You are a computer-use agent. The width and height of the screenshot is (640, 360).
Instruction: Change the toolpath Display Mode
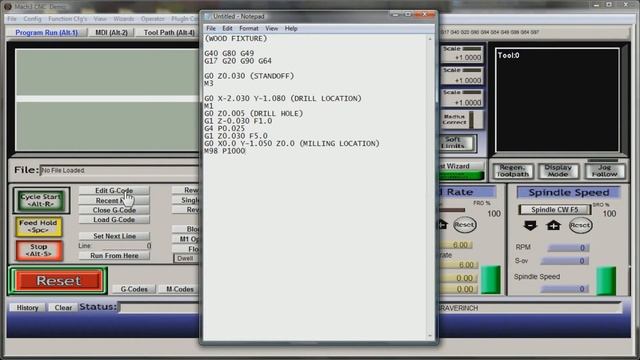tap(558, 171)
